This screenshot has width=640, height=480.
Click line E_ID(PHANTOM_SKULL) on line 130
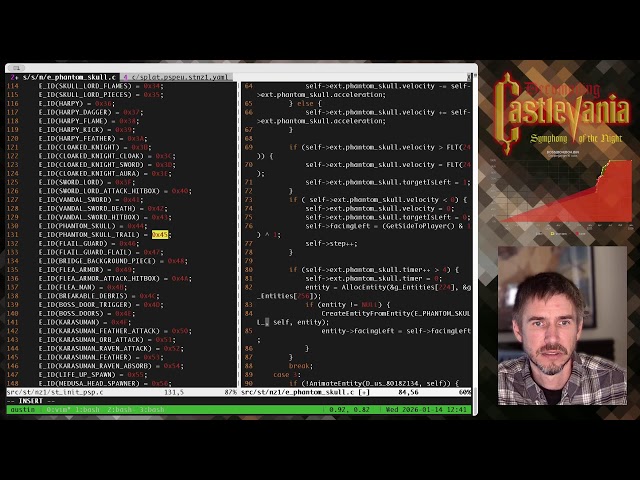(93, 226)
